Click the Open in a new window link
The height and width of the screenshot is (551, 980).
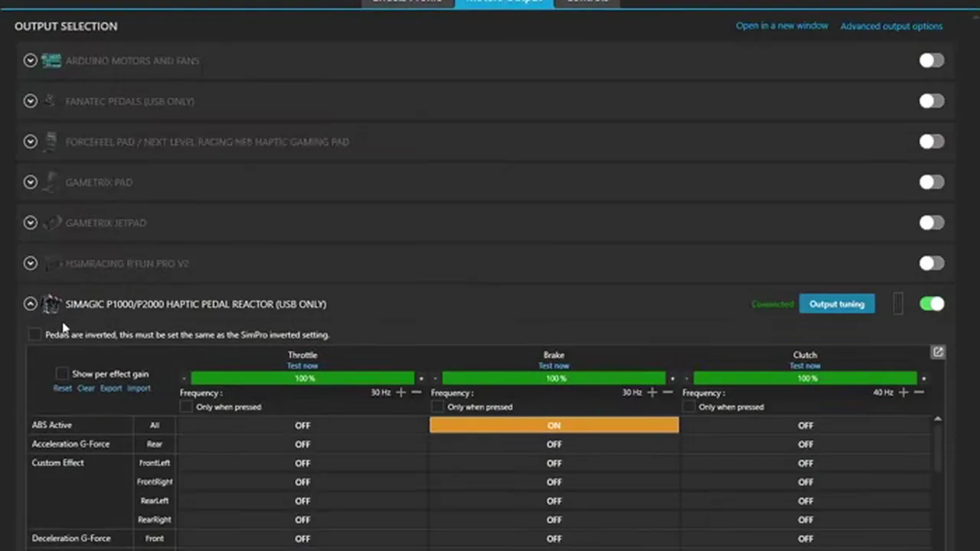(782, 26)
